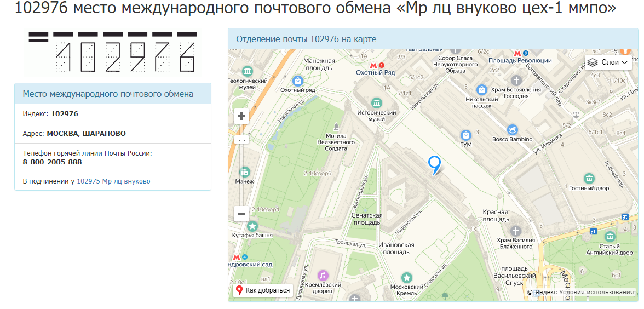Click the Манежная площадь map label
The width and height of the screenshot is (644, 309).
(319, 64)
